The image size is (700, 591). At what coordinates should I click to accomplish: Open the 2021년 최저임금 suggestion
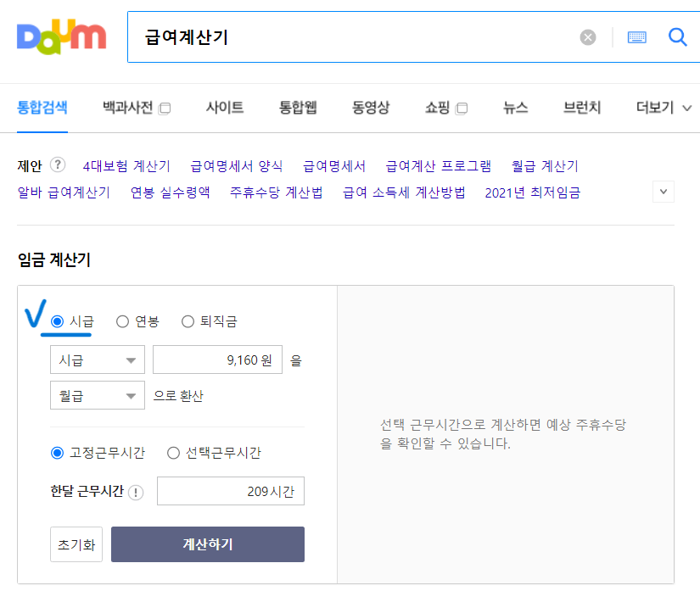533,192
